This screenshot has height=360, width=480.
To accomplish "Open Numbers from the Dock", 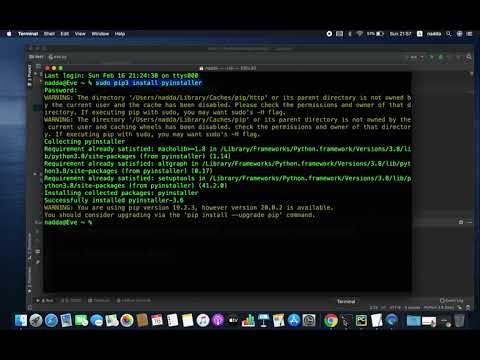I will (x=248, y=321).
